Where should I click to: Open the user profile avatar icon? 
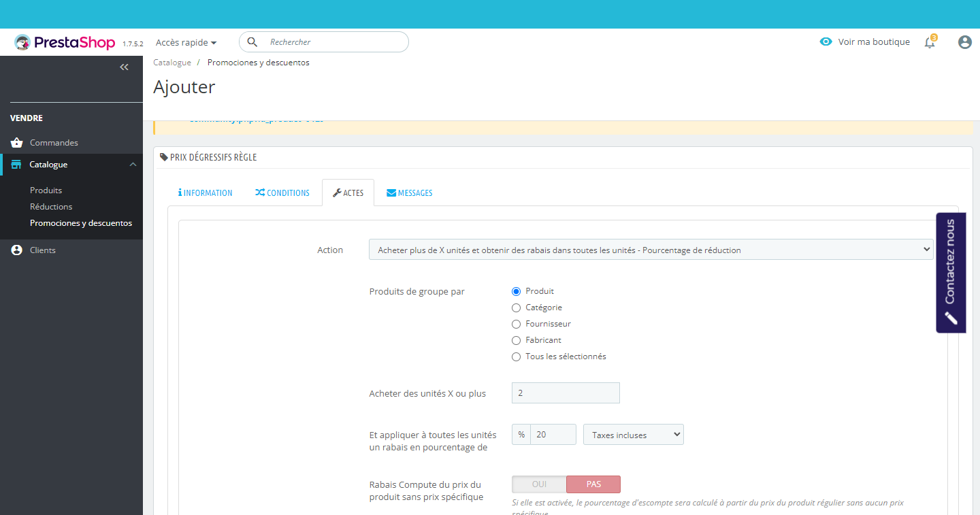click(x=964, y=42)
